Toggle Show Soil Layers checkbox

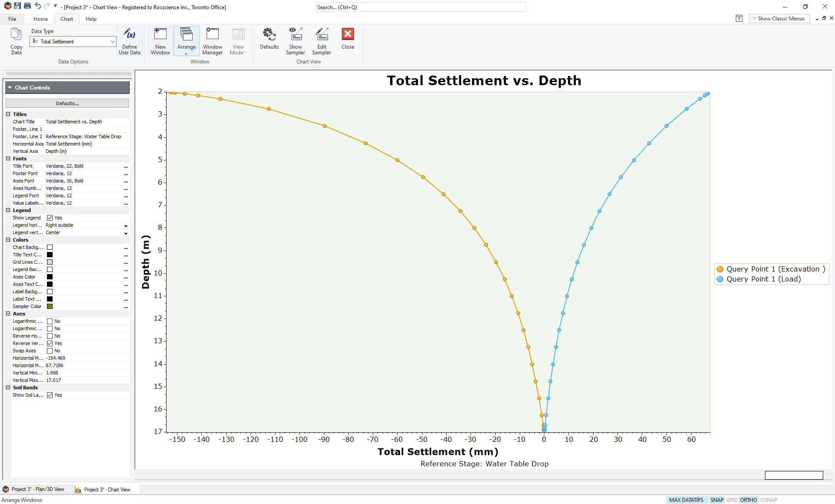(50, 395)
